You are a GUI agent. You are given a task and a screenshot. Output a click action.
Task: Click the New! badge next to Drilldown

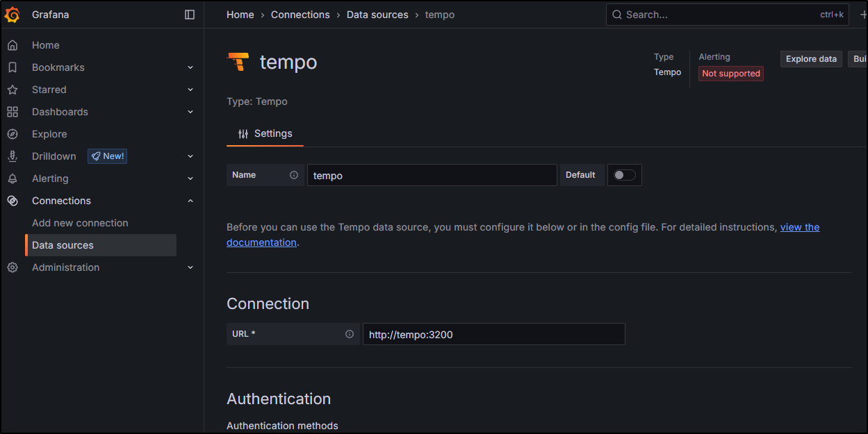point(107,156)
